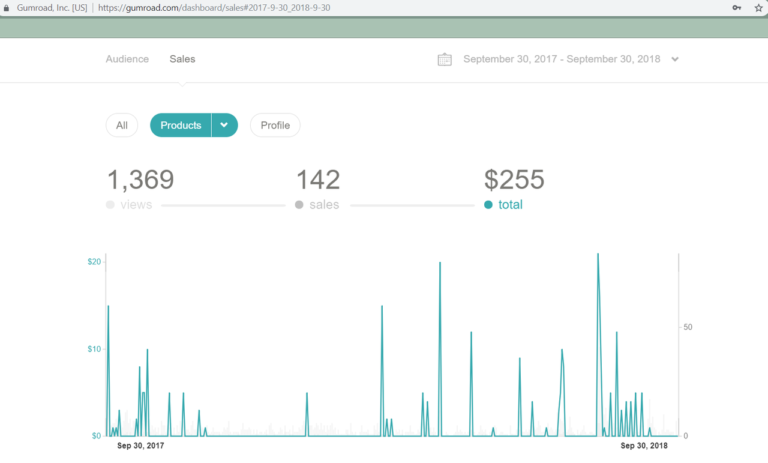The width and height of the screenshot is (768, 463).
Task: Expand the date range chevron
Action: (x=676, y=59)
